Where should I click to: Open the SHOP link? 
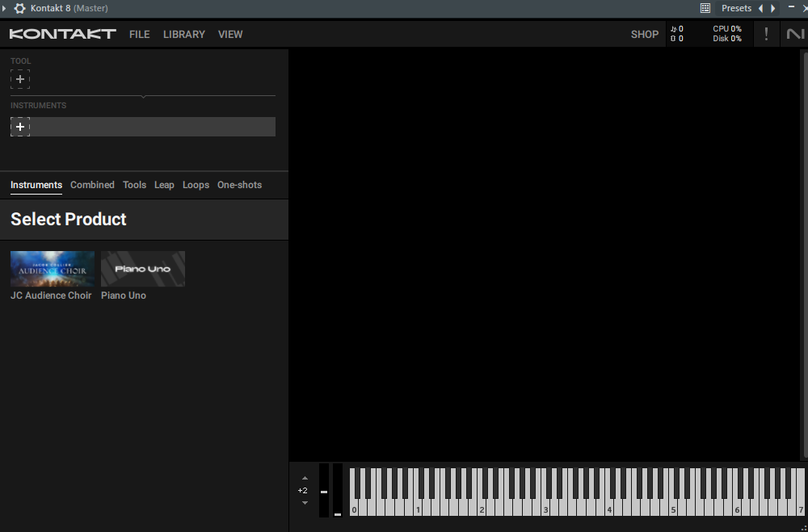click(x=645, y=34)
